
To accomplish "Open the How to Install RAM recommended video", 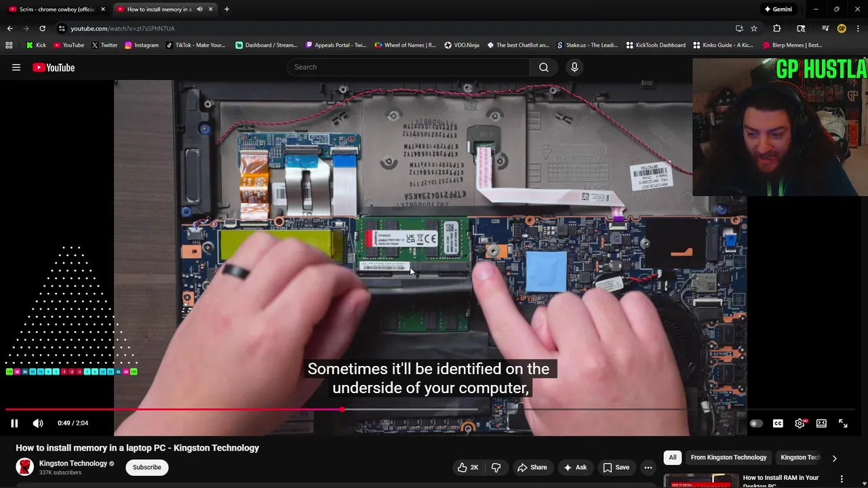I will (x=781, y=481).
